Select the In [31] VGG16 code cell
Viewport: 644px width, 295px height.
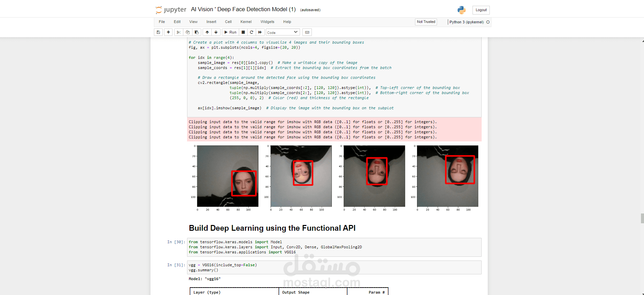334,267
